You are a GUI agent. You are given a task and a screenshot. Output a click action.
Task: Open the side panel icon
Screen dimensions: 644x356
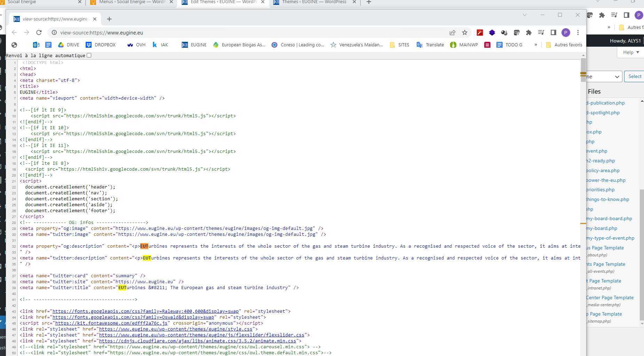(553, 32)
